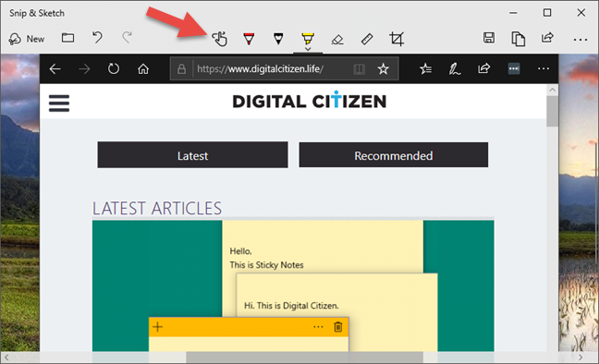The height and width of the screenshot is (364, 599).
Task: Click the three dots on sticky note
Action: tap(318, 327)
